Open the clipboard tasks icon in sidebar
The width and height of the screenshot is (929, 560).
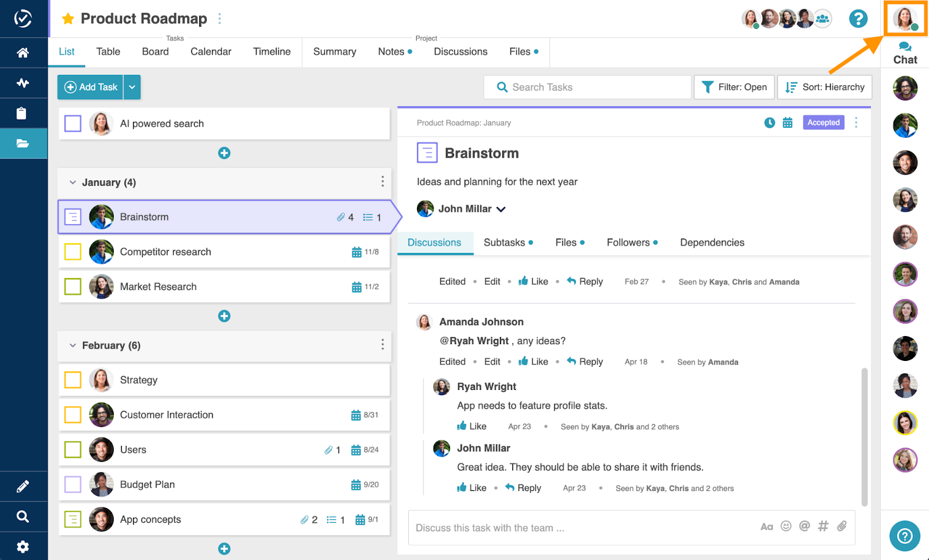(x=21, y=113)
